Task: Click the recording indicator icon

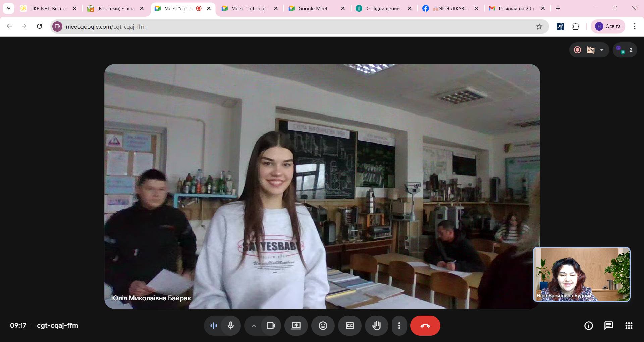Action: 577,50
